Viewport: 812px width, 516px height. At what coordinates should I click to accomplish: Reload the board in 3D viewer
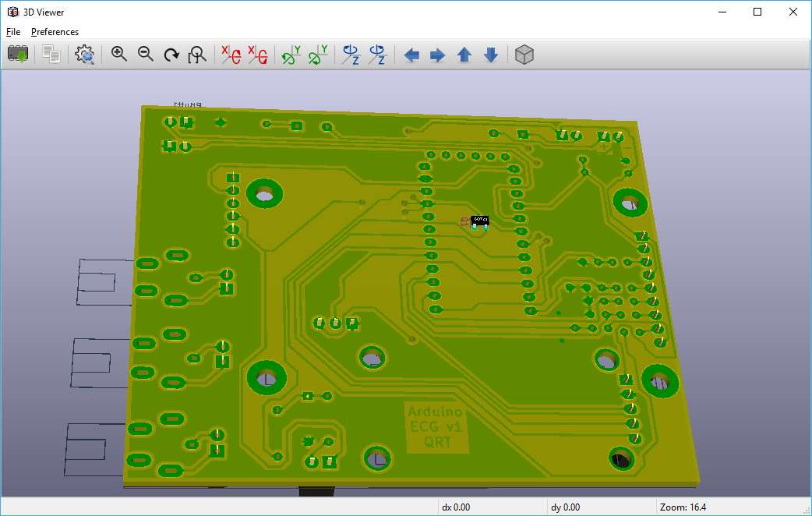coord(17,55)
